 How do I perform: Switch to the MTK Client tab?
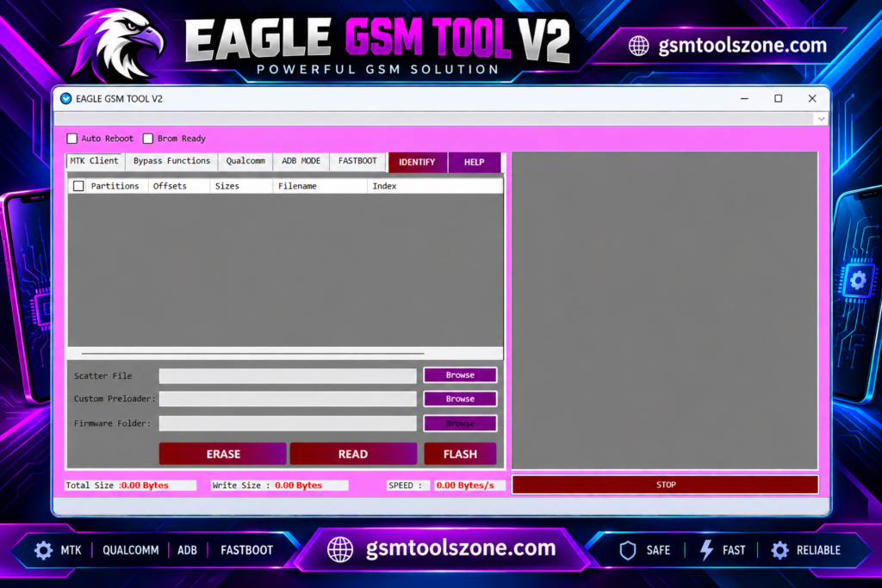coord(95,161)
